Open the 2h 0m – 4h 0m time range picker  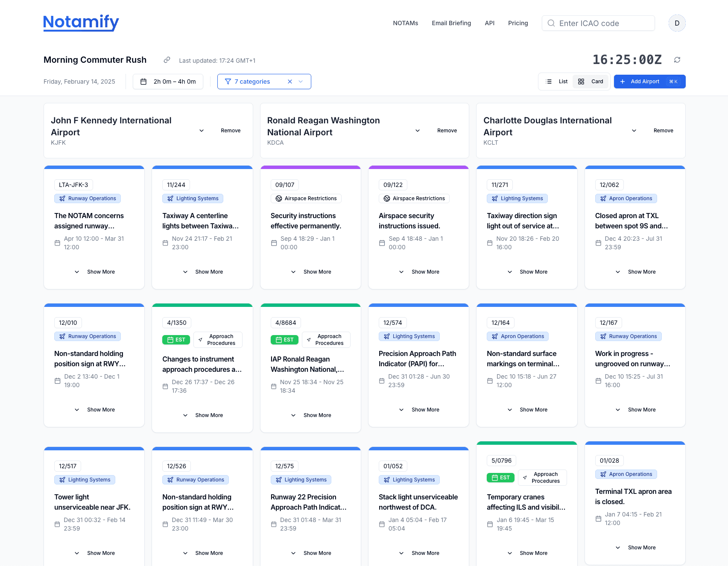tap(168, 82)
